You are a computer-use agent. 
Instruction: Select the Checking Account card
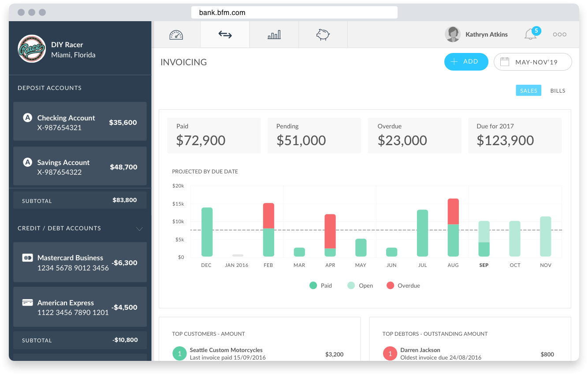pyautogui.click(x=80, y=122)
